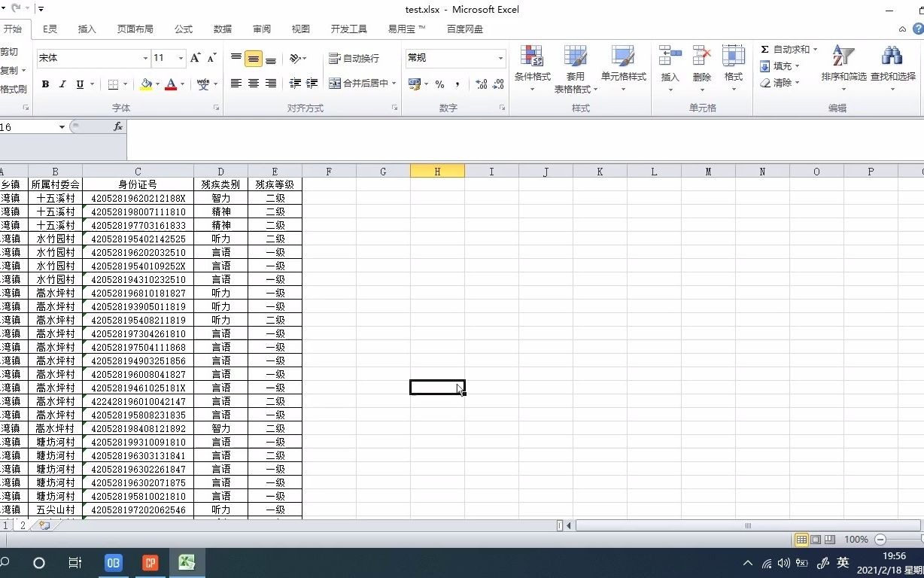Open the 字体 group dialog launcher
This screenshot has height=578, width=924.
[x=217, y=108]
